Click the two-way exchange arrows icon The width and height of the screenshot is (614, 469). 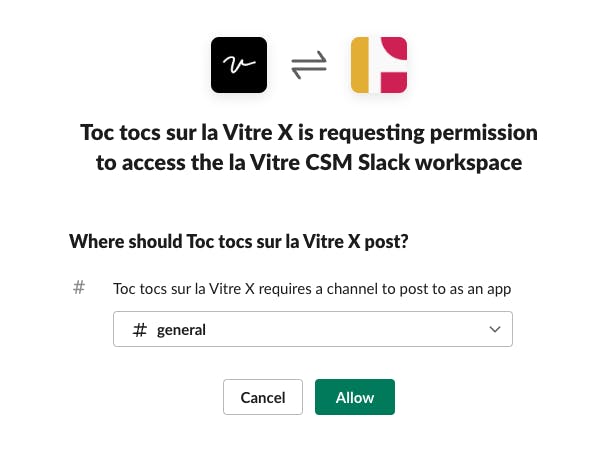click(x=309, y=65)
